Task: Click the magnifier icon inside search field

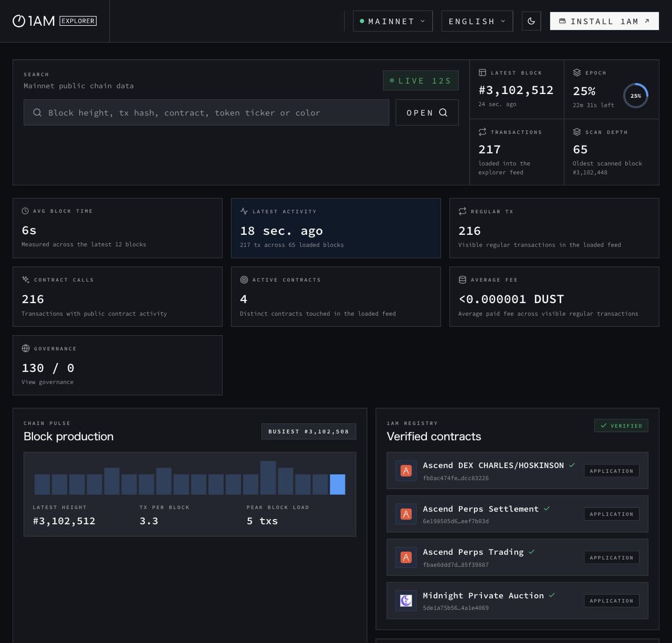Action: coord(37,112)
